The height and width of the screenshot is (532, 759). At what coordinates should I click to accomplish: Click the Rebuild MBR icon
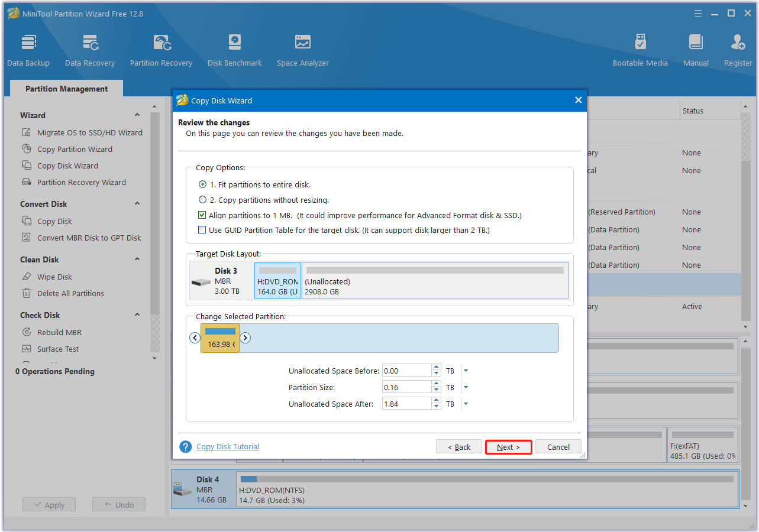point(27,332)
